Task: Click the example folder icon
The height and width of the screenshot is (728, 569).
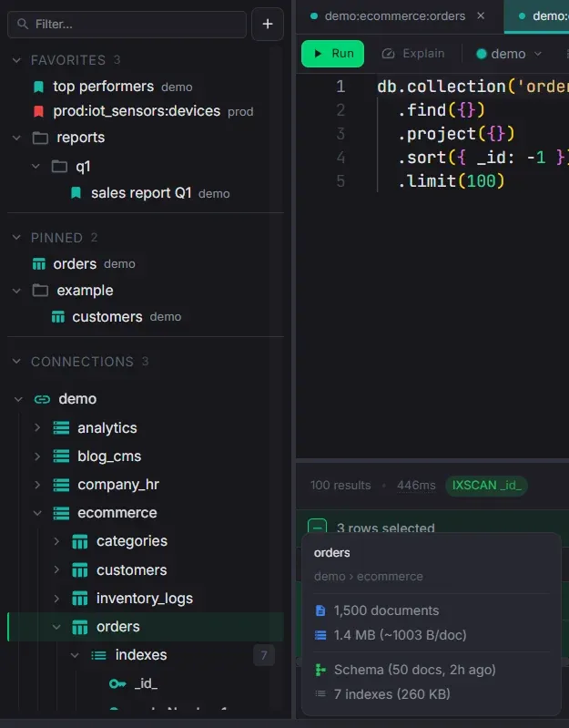Action: 40,291
